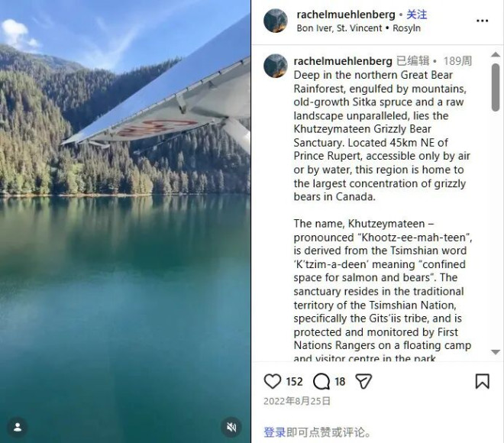This screenshot has width=504, height=443.
Task: Like the post with heart icon
Action: [x=273, y=381]
